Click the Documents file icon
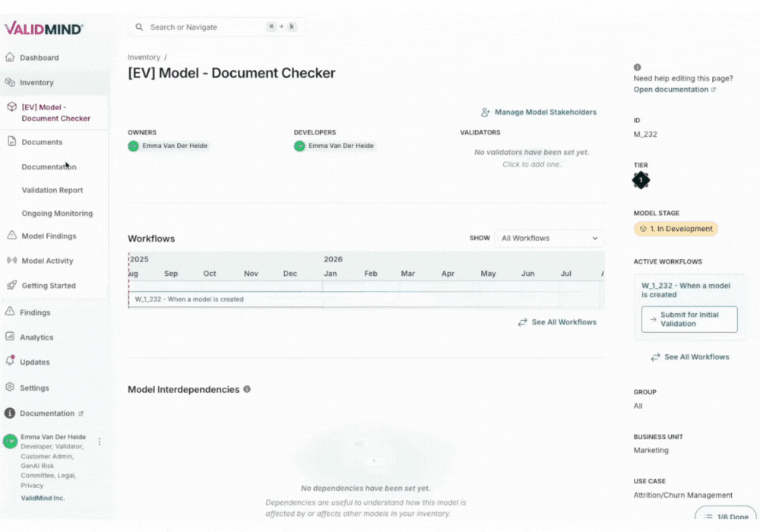This screenshot has width=760, height=532. click(11, 141)
